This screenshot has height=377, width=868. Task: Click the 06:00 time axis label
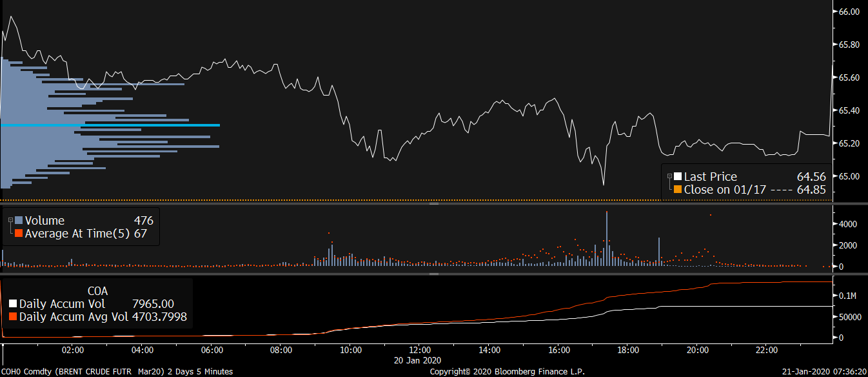[212, 350]
